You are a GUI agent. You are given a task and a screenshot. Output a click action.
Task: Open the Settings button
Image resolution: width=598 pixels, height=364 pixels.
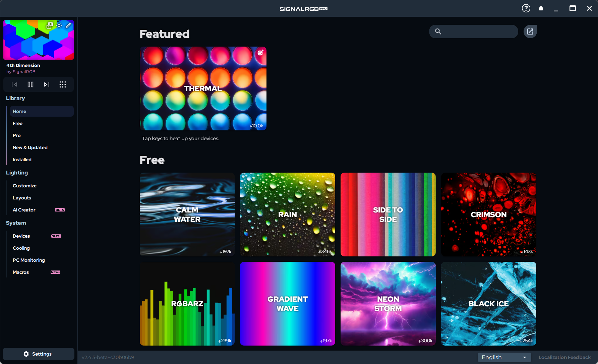pyautogui.click(x=38, y=354)
